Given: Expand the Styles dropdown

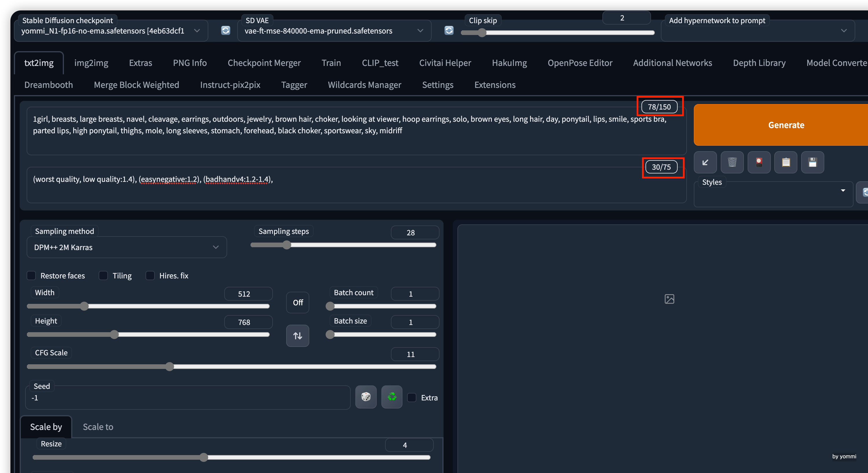Looking at the screenshot, I should 773,194.
